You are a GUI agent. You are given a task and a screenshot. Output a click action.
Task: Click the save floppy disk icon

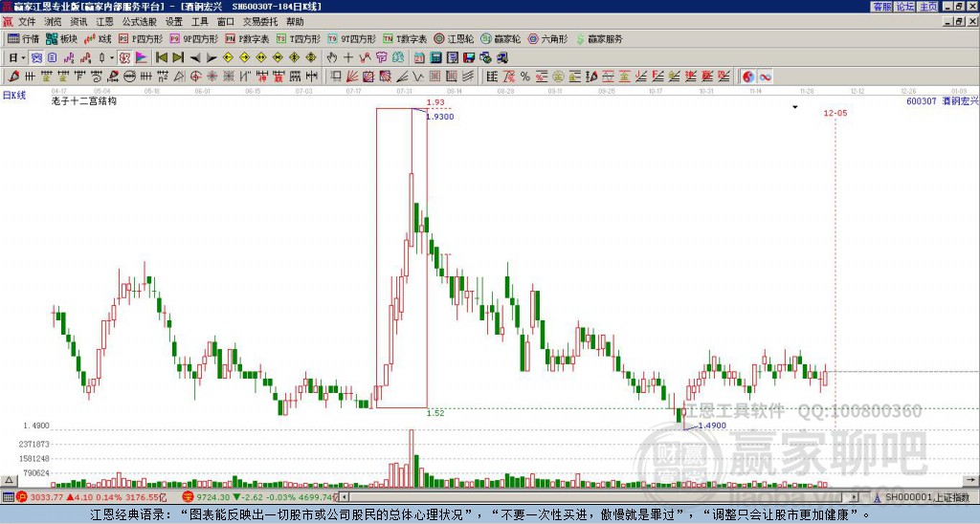click(x=469, y=58)
